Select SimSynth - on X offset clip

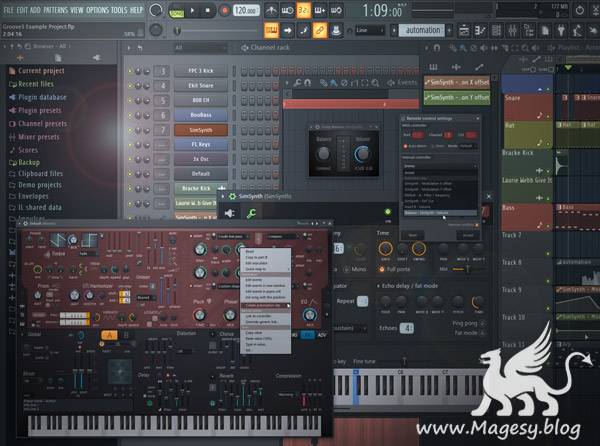[457, 82]
